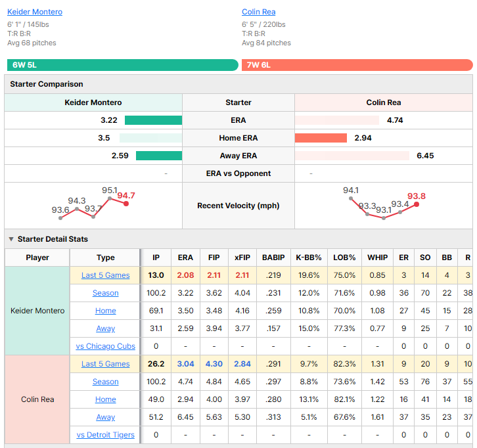Open Montero's Home split link
477x448 pixels.
click(105, 311)
